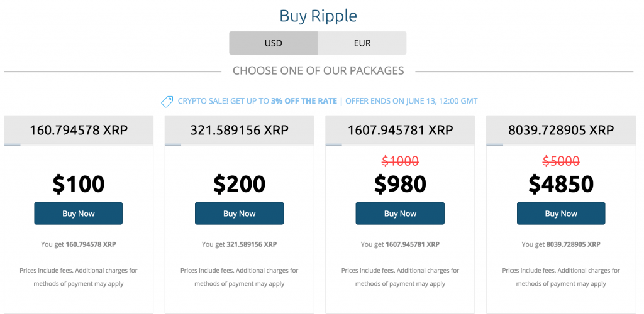The image size is (644, 314).
Task: Switch currency to EUR
Action: coord(362,43)
